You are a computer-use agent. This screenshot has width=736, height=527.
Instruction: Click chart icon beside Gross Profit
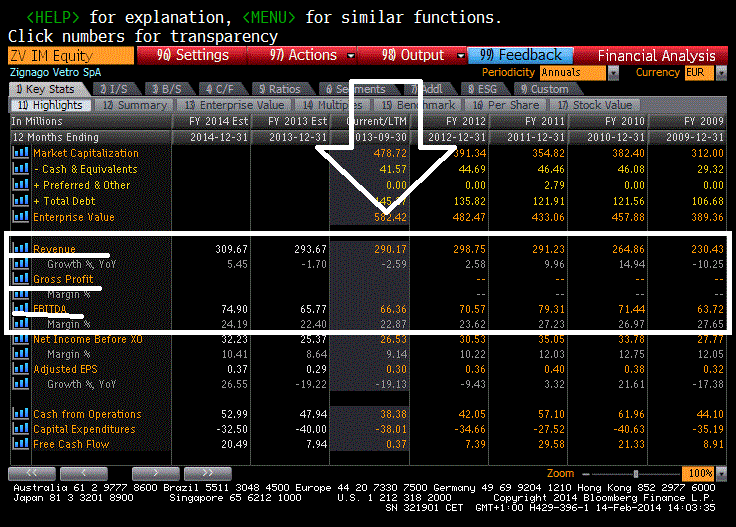[21, 278]
